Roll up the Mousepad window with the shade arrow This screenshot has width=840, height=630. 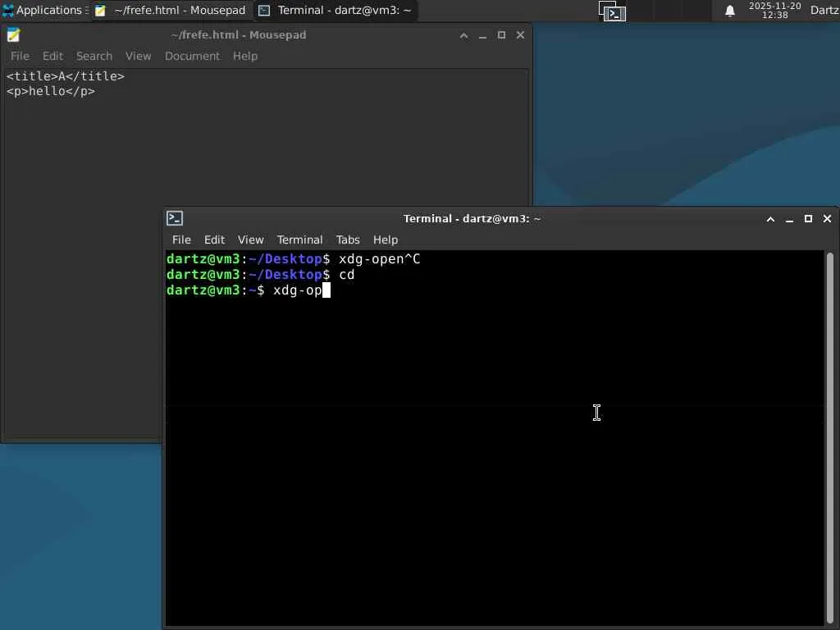[x=464, y=35]
